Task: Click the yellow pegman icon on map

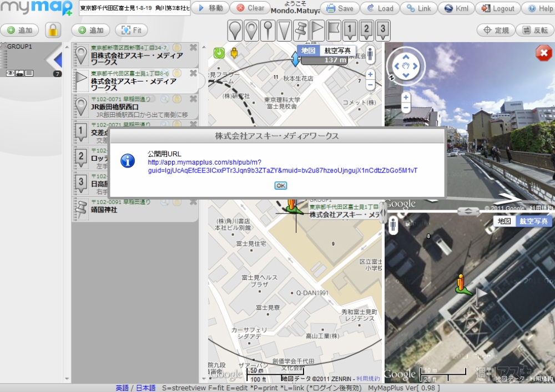Action: point(234,53)
